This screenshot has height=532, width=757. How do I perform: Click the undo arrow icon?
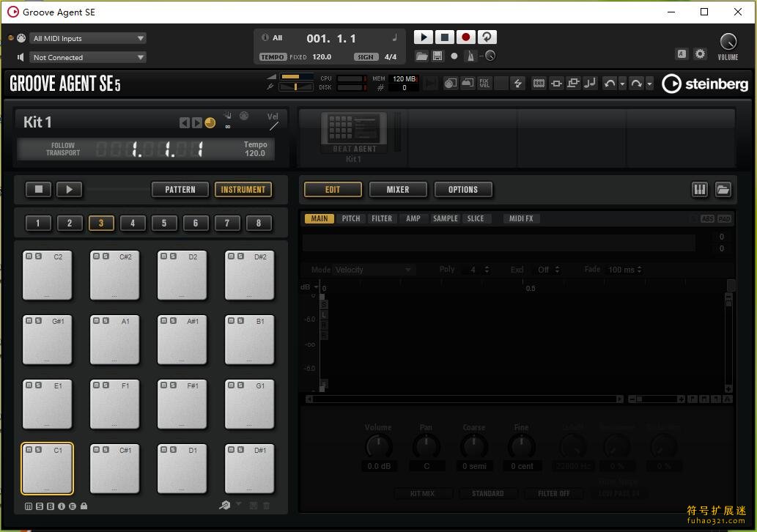609,84
